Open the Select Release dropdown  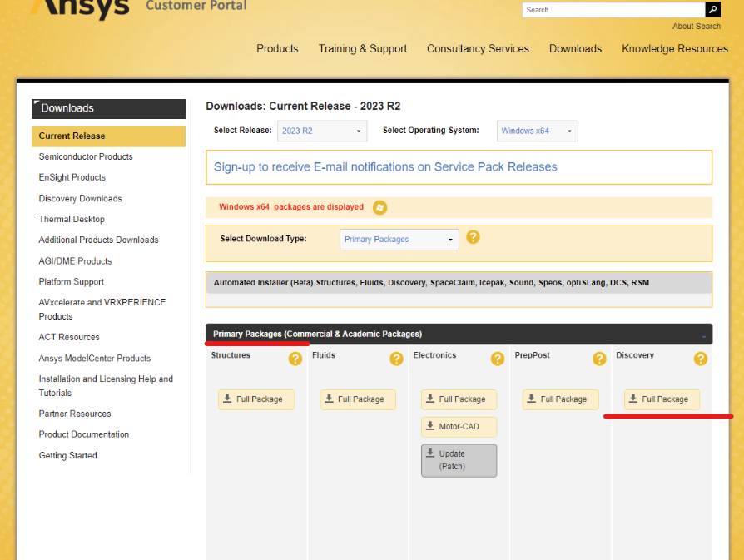tap(322, 131)
